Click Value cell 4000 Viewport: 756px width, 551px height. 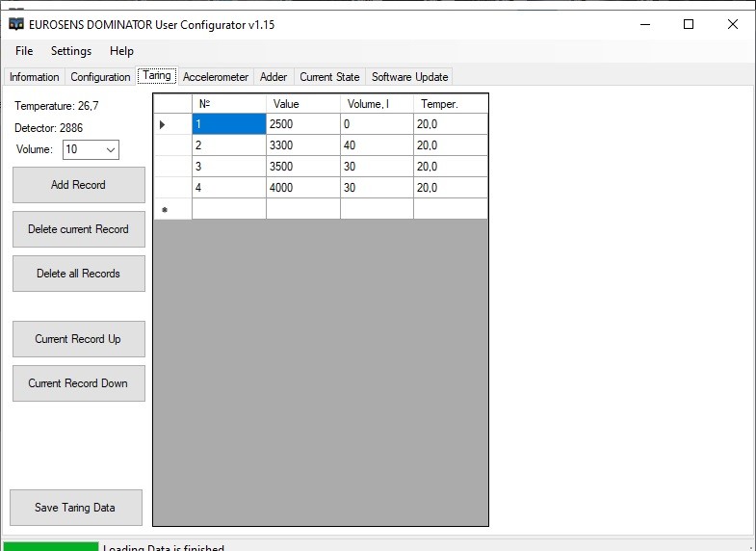303,188
